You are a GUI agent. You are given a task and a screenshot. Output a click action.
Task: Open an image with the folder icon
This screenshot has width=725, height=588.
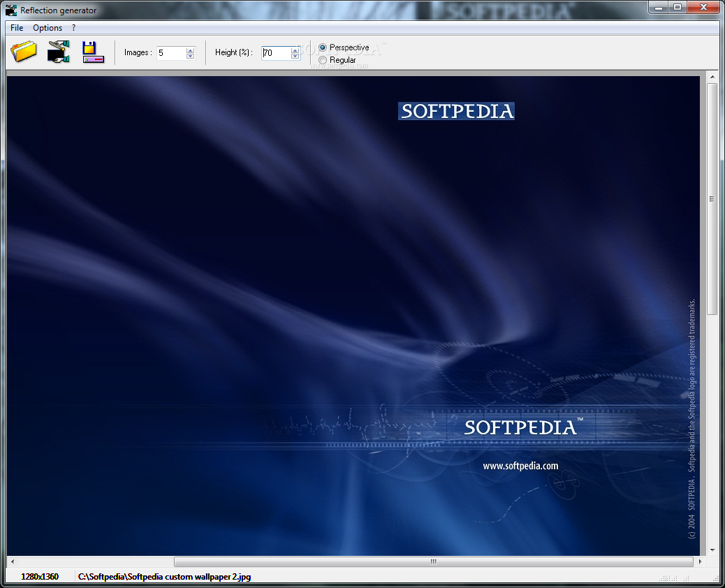[x=24, y=51]
